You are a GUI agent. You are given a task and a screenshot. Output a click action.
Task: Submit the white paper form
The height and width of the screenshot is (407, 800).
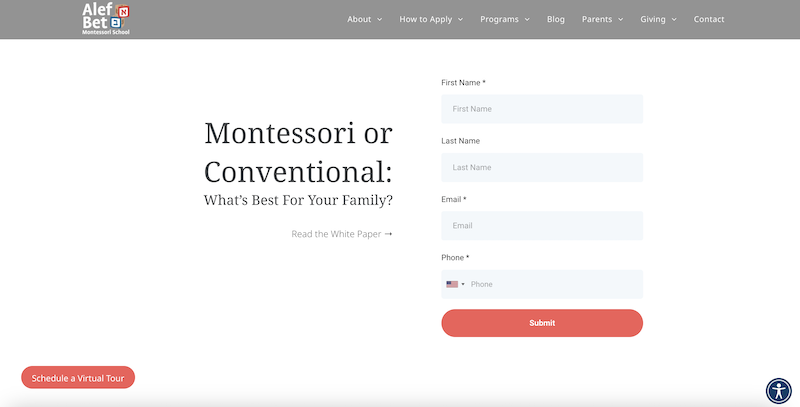[x=541, y=323]
